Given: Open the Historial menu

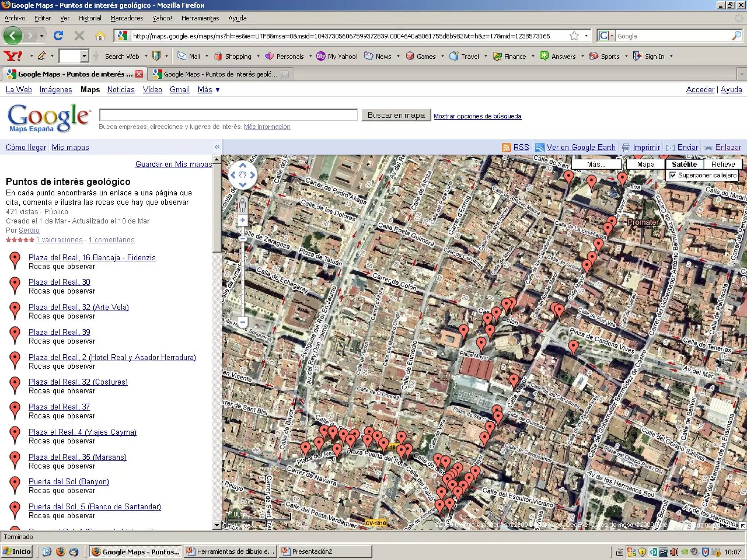Looking at the screenshot, I should pyautogui.click(x=90, y=18).
